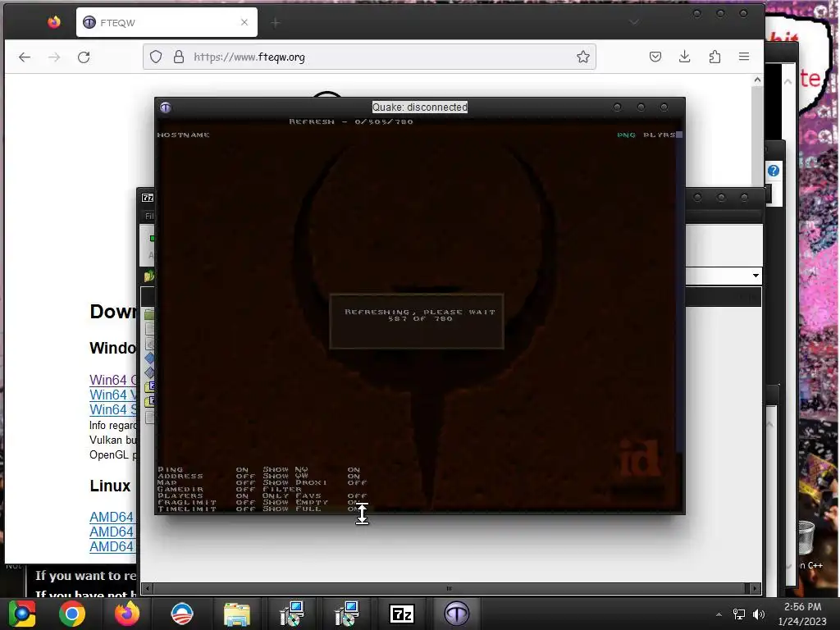View site security padlock info
This screenshot has height=630, width=840.
(x=179, y=57)
